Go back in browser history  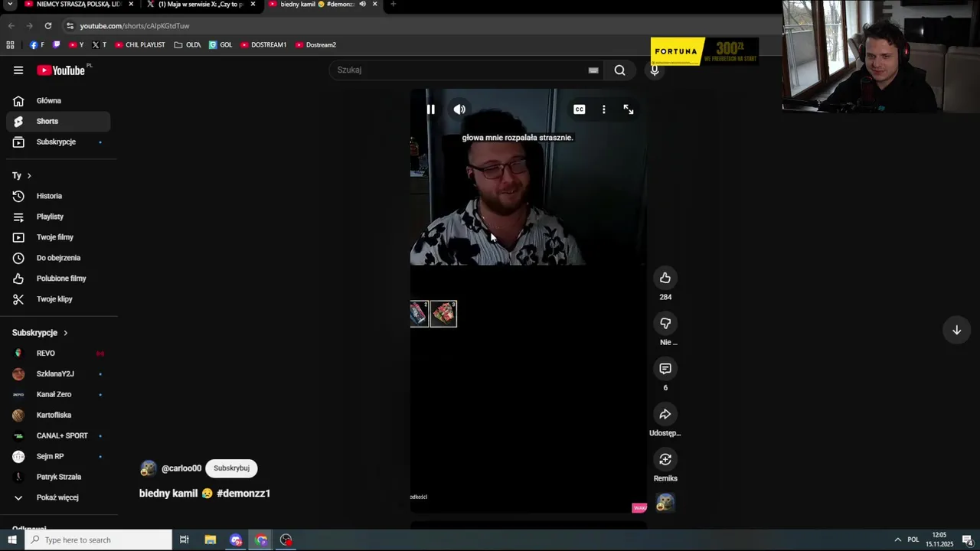pos(11,26)
